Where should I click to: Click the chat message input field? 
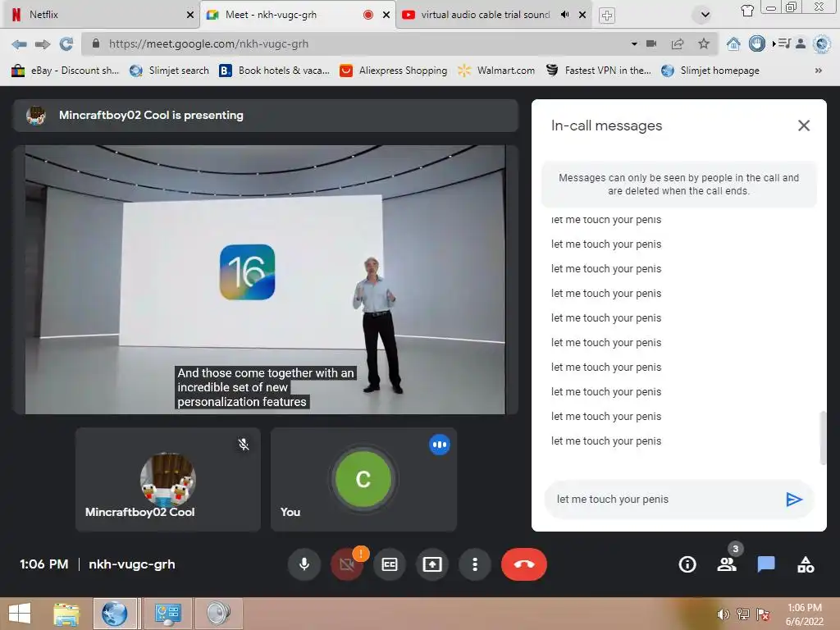click(664, 500)
